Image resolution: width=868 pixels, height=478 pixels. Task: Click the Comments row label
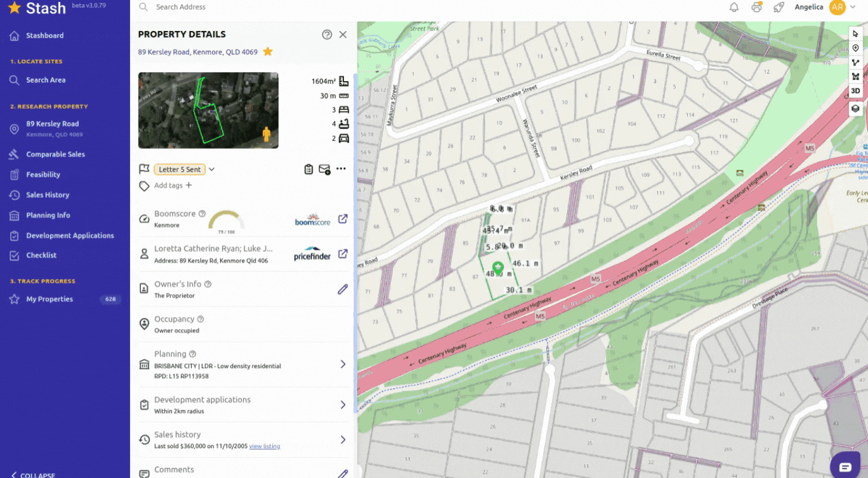(x=174, y=470)
